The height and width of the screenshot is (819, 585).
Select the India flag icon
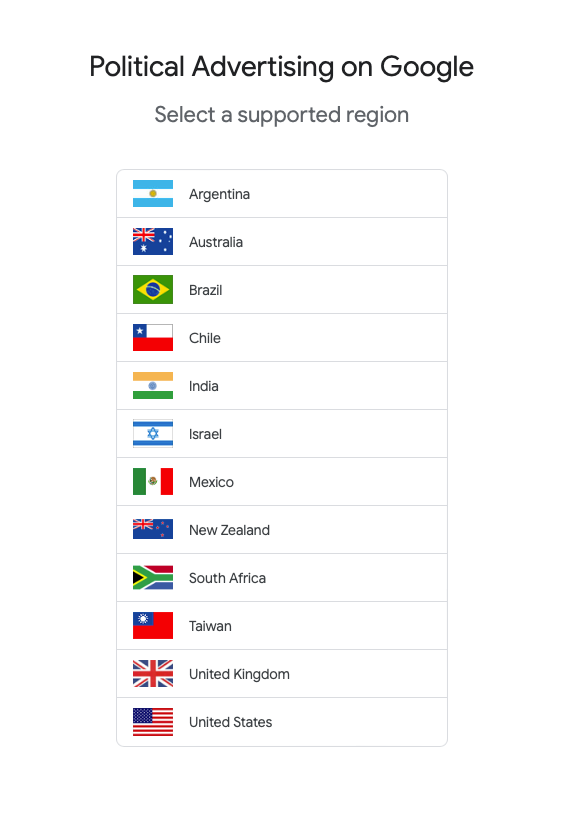[153, 386]
